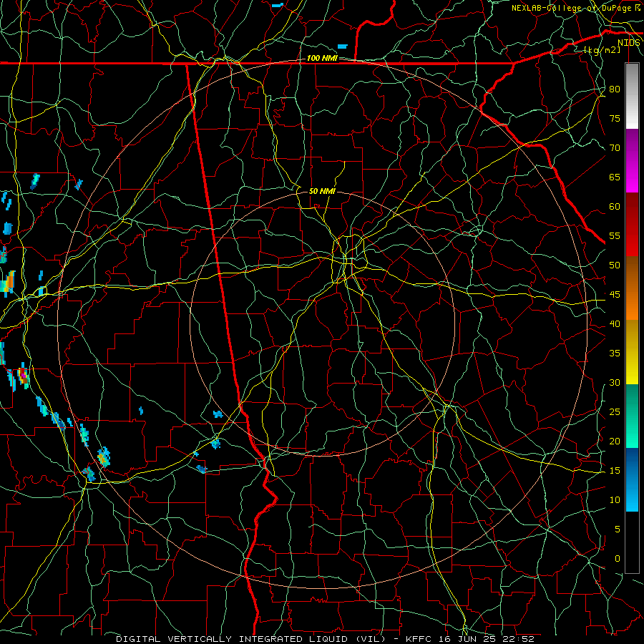Screen dimensions: 644x644
Task: Pick the green segment of color bar
Action: pos(632,416)
